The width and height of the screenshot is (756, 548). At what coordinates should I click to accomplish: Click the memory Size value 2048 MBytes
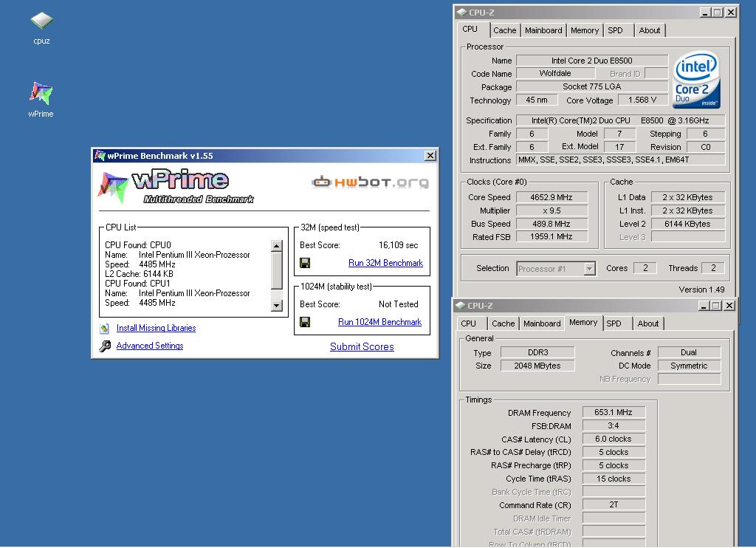pyautogui.click(x=537, y=366)
